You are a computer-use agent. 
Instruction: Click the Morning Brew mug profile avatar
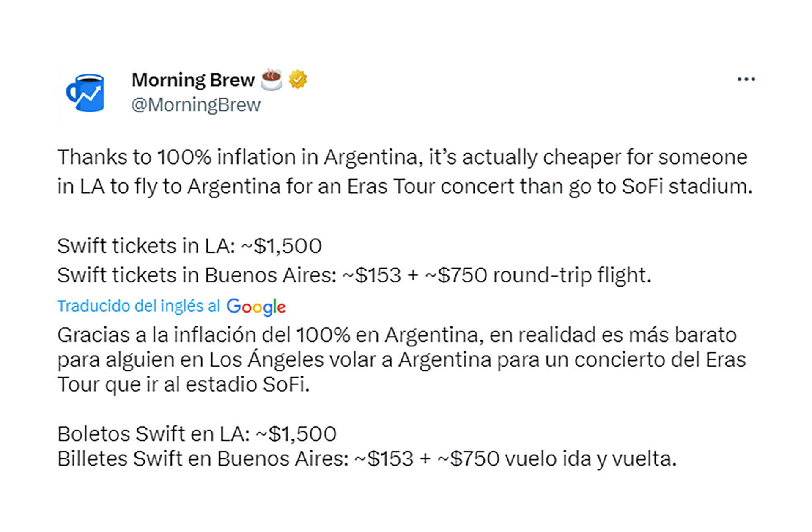click(x=86, y=93)
